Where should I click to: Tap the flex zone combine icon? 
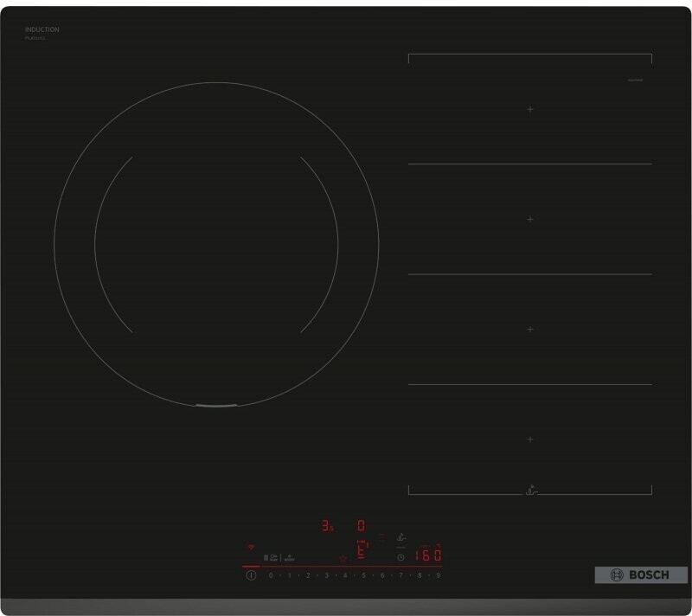(266, 558)
